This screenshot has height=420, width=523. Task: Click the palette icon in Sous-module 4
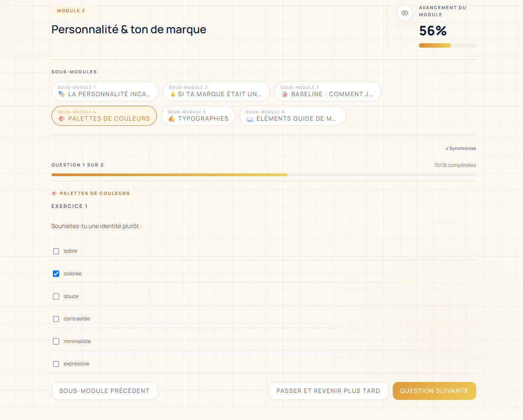[x=62, y=118]
